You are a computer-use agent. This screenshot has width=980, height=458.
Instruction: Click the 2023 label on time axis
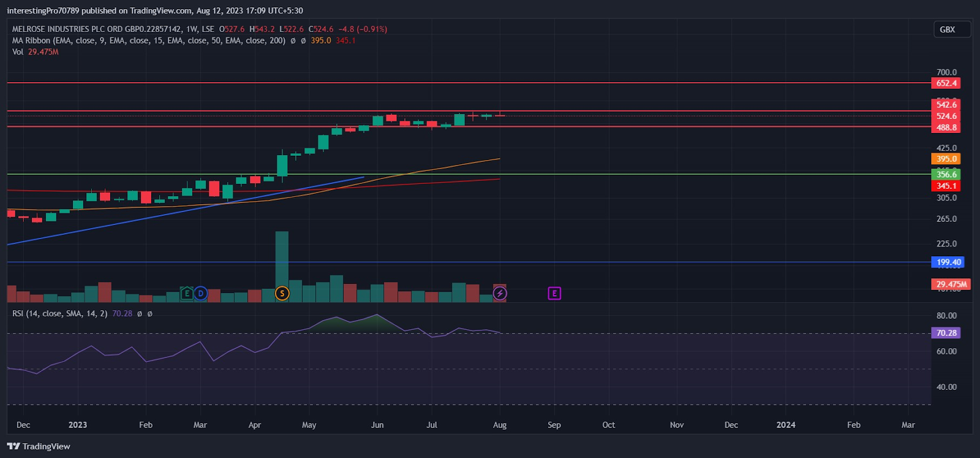(78, 425)
